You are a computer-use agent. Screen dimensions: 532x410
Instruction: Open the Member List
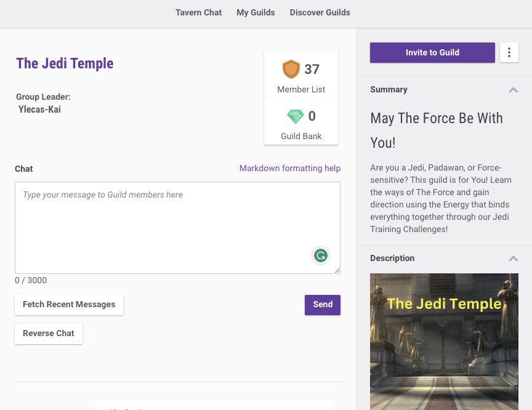coord(301,74)
